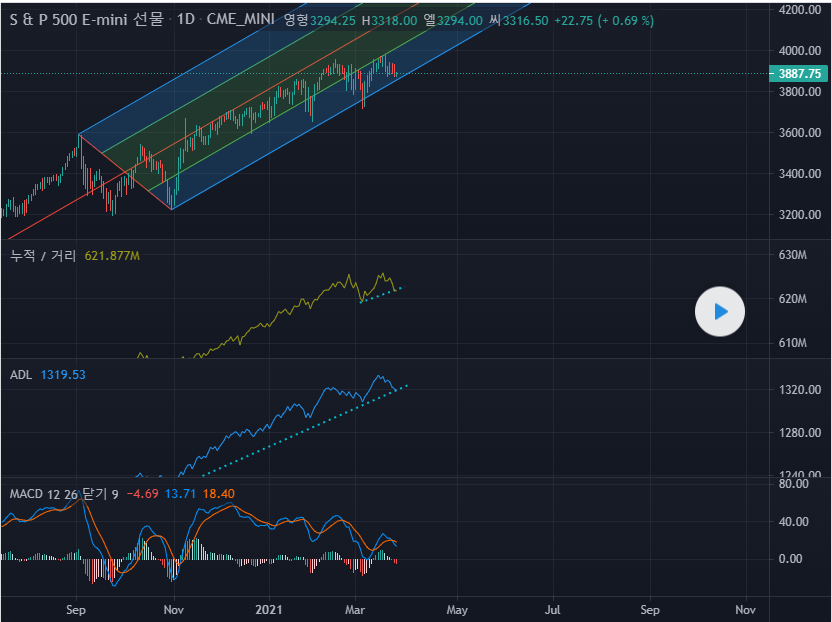Click the orange MACD signal value 18.40
Viewport: 832px width, 622px height.
point(218,494)
